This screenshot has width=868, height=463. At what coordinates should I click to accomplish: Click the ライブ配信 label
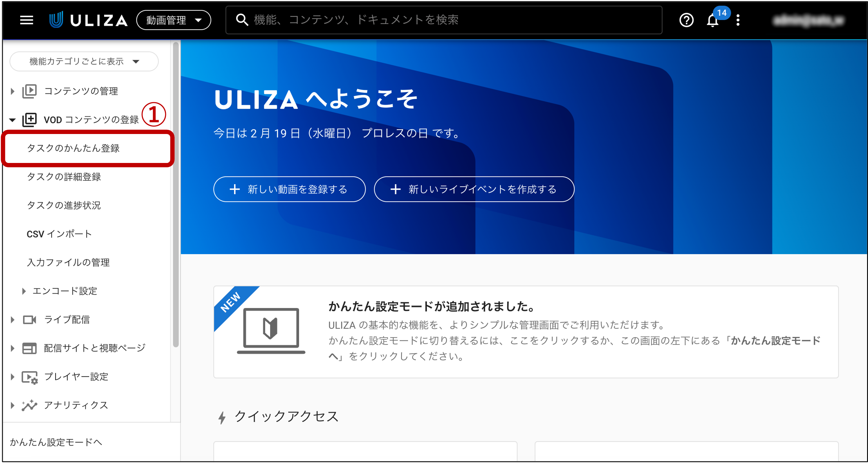coord(67,319)
